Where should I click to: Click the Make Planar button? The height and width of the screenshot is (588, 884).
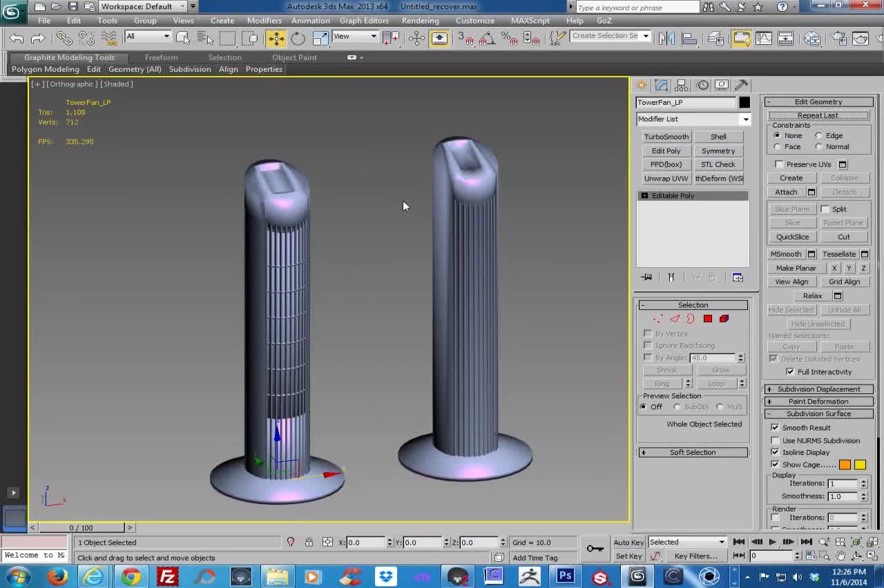point(796,268)
